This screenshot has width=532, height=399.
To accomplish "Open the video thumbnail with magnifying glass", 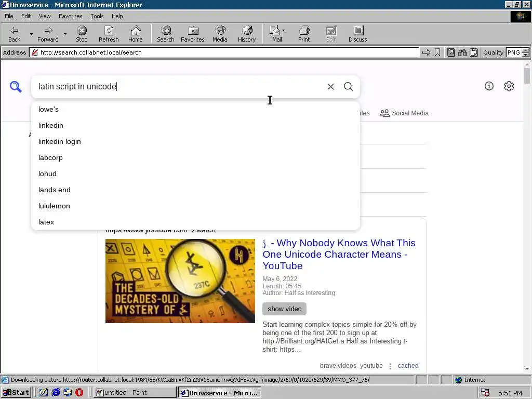I will point(180,281).
